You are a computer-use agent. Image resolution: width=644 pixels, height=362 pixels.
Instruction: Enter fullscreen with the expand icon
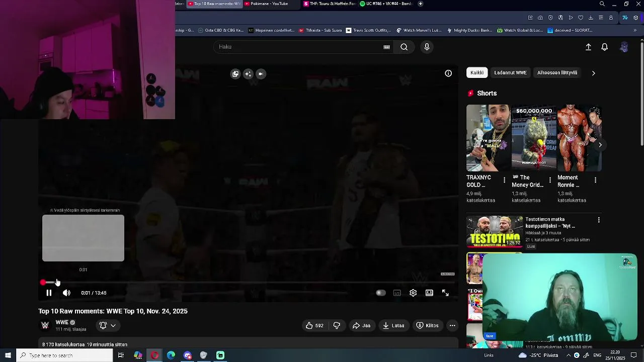(x=445, y=293)
